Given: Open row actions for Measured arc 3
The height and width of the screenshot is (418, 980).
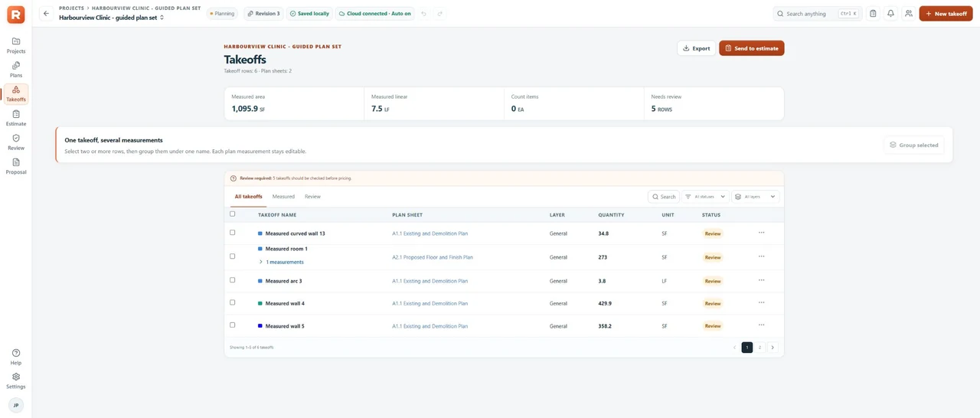Looking at the screenshot, I should pos(761,280).
